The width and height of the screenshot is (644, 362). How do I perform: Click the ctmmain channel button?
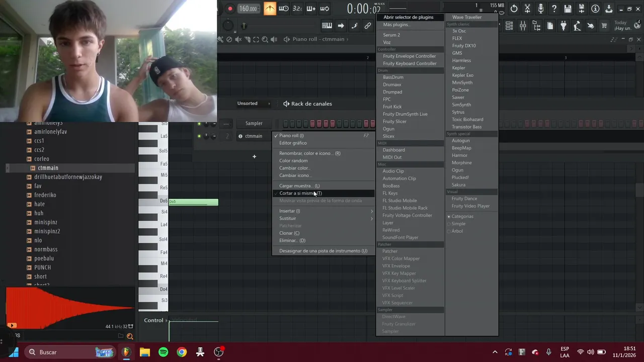pos(254,136)
